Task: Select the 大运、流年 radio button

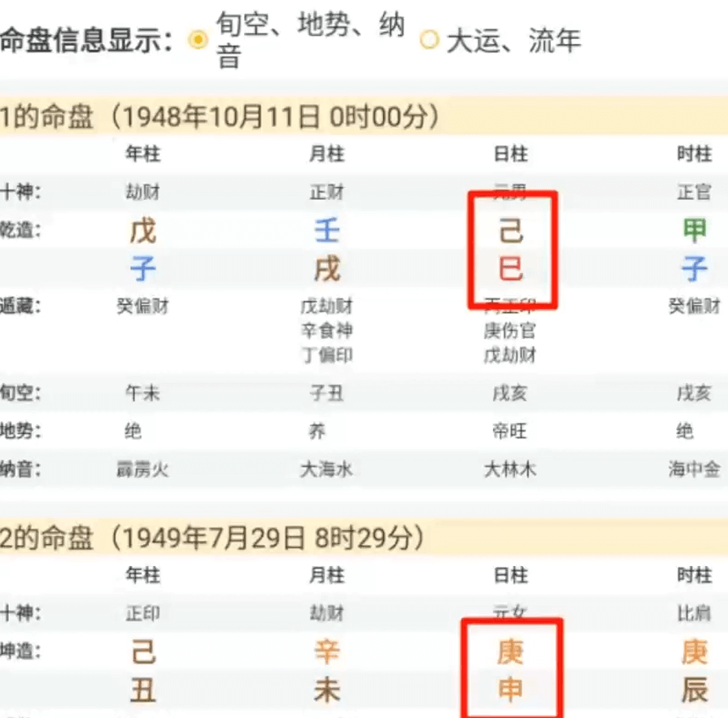Action: tap(429, 38)
